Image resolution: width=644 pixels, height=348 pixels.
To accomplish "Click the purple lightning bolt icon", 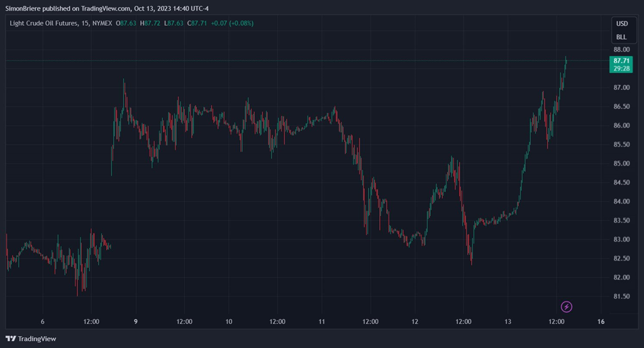I will [x=567, y=306].
